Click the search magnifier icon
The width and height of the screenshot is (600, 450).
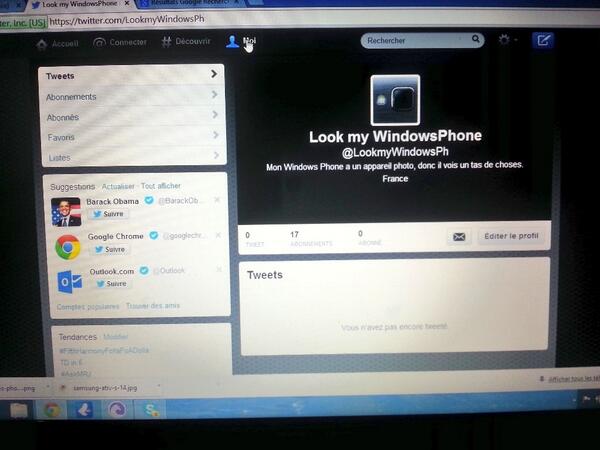click(476, 39)
